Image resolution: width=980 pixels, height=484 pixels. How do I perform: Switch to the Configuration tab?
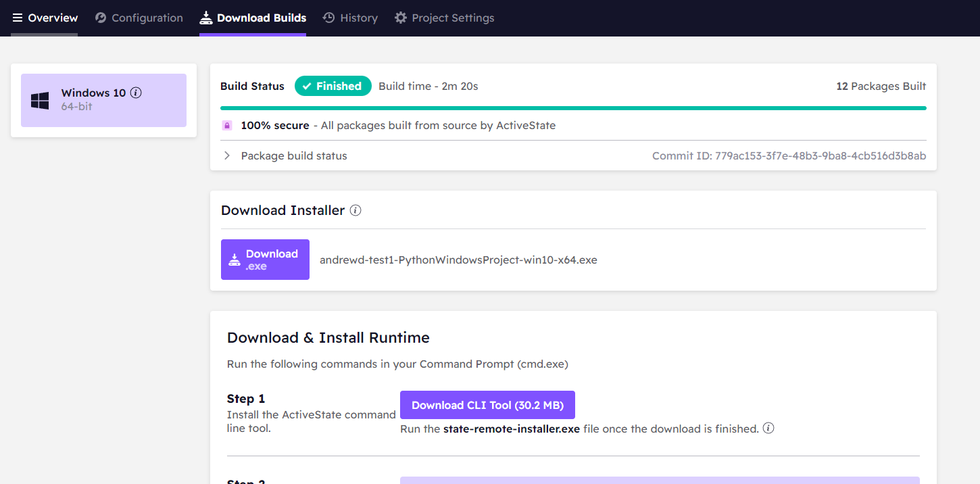tap(139, 18)
